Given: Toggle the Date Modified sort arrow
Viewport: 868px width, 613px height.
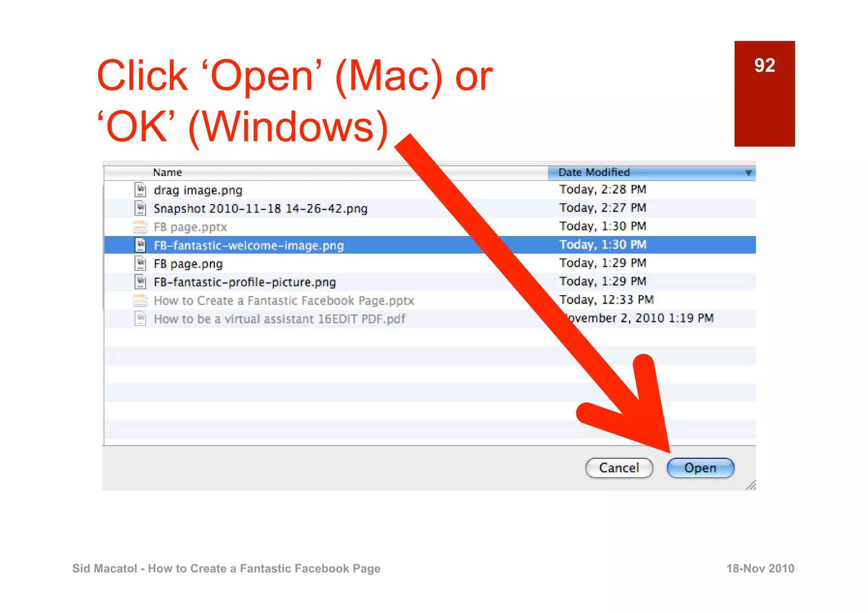Looking at the screenshot, I should 748,173.
